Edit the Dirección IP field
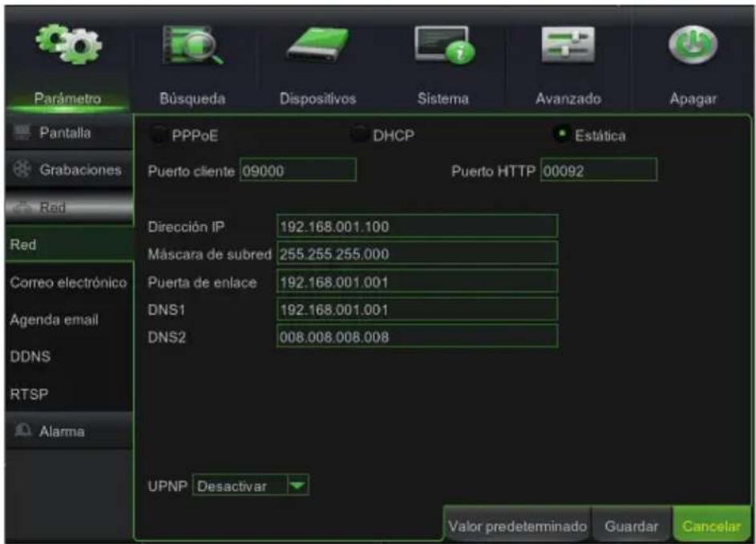The height and width of the screenshot is (544, 756). click(417, 226)
